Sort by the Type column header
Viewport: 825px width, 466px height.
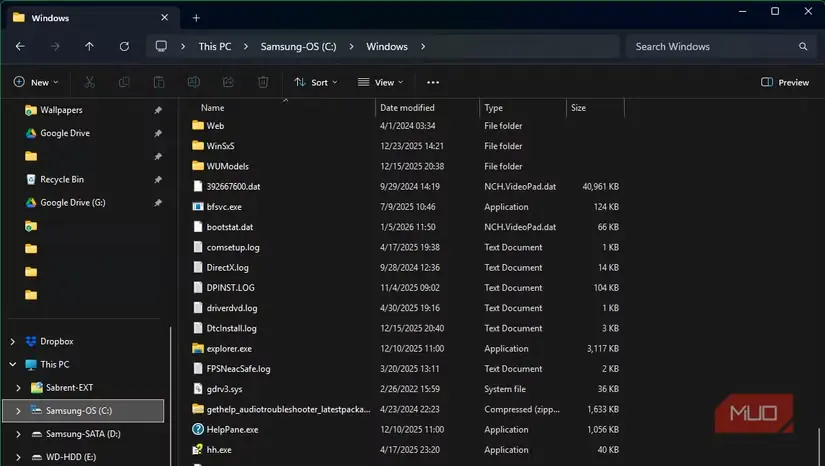pyautogui.click(x=494, y=107)
